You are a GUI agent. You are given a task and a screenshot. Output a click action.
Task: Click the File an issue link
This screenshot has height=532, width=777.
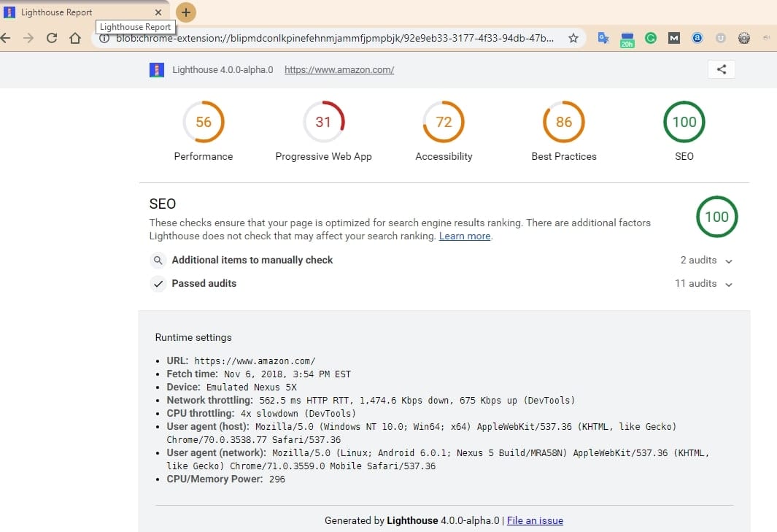click(x=535, y=520)
